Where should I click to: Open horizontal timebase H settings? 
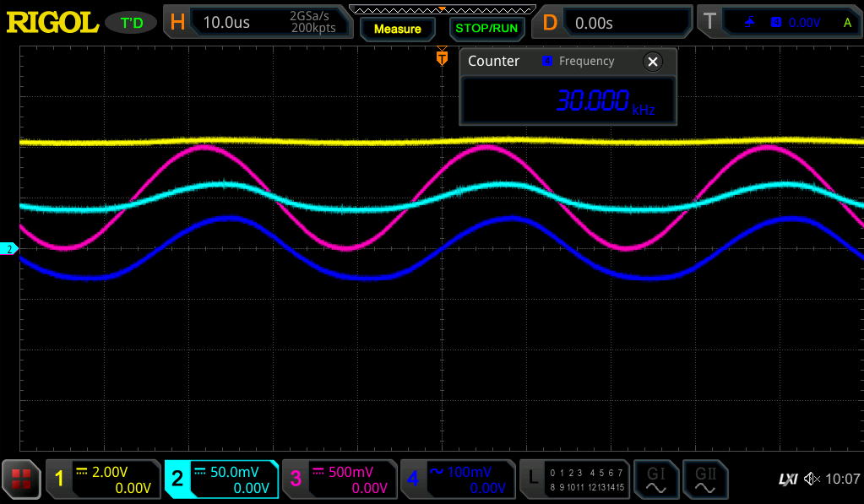[x=177, y=22]
